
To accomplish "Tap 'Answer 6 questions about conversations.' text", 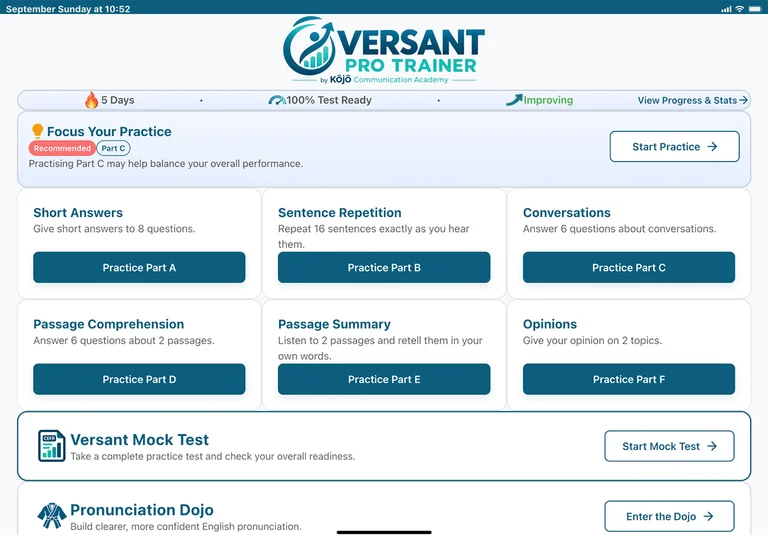I will pyautogui.click(x=620, y=229).
